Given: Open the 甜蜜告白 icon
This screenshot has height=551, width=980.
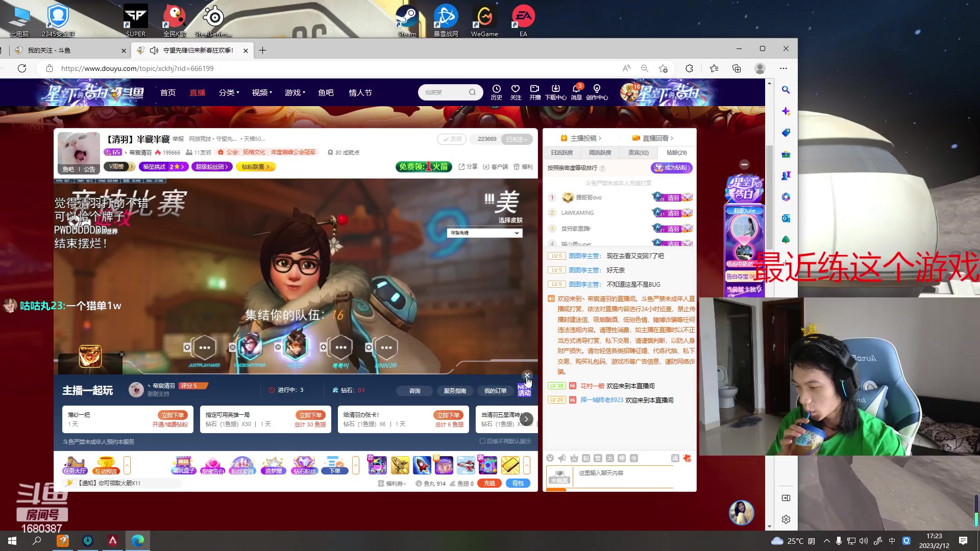Looking at the screenshot, I should click(213, 465).
